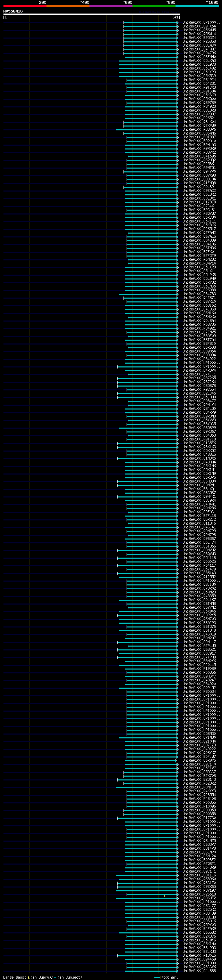Select the UniRef100_P54118 label

click(x=199, y=558)
